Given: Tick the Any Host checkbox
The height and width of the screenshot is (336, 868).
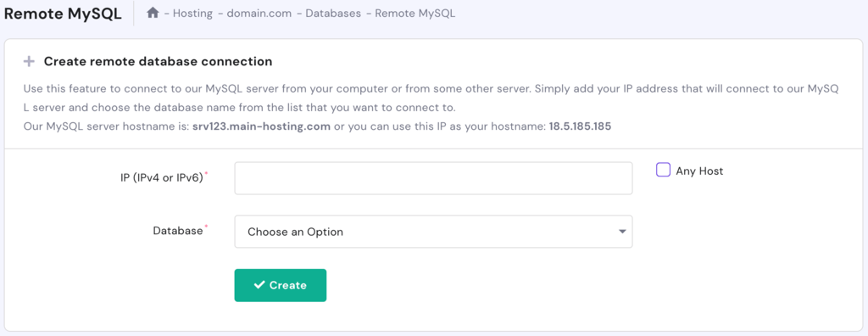Looking at the screenshot, I should pyautogui.click(x=663, y=170).
